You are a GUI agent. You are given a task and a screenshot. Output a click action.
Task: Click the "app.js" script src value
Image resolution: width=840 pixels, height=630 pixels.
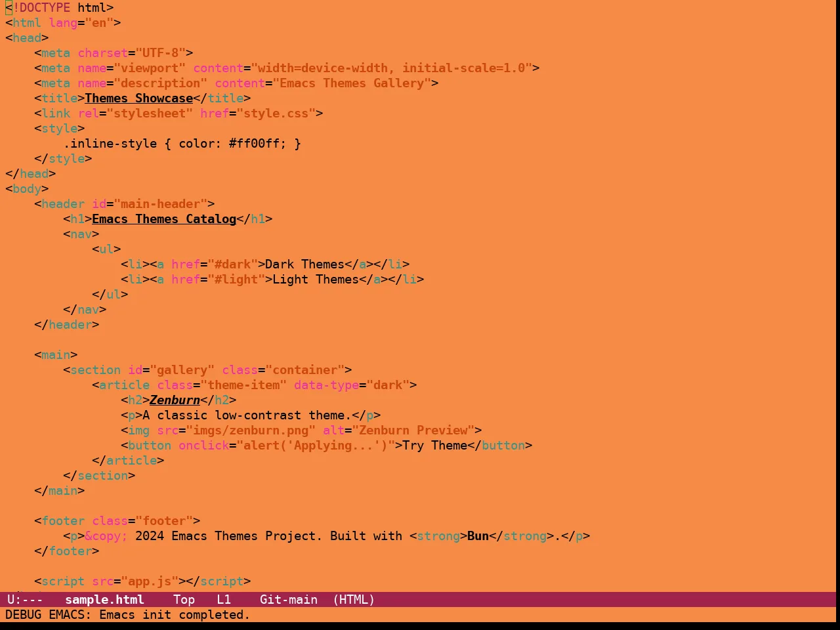click(x=150, y=581)
